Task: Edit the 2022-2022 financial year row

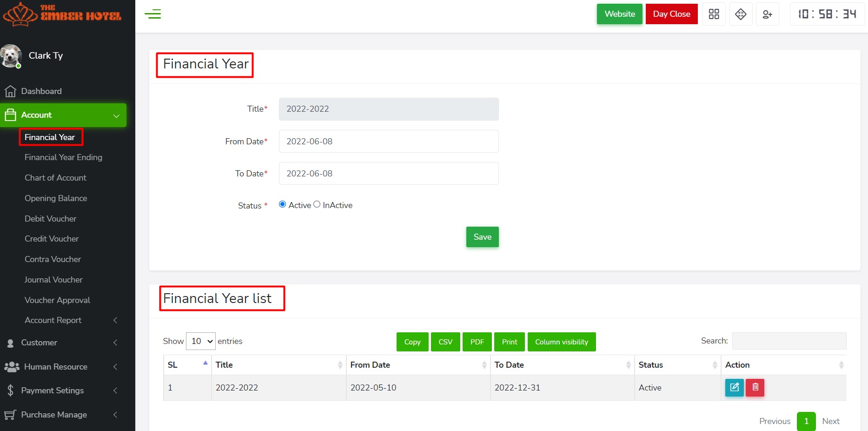Action: click(x=734, y=387)
